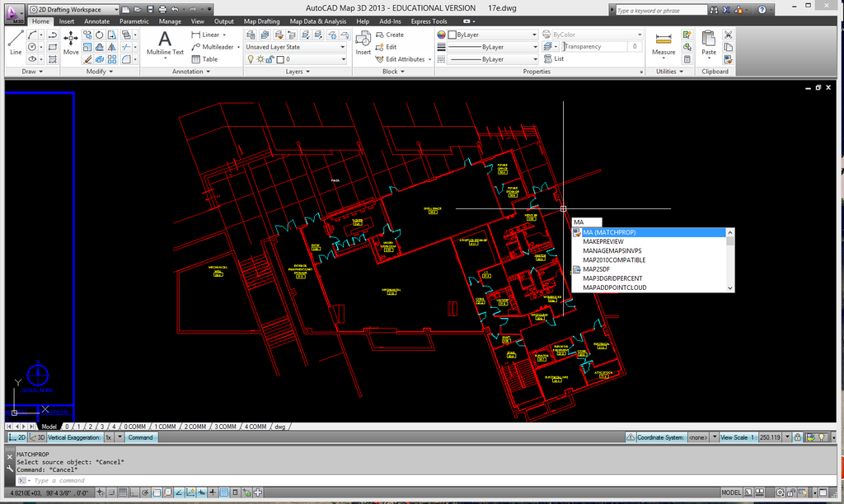This screenshot has height=504, width=844.
Task: Click the Match Properties brush icon in Clipboard
Action: click(x=729, y=59)
